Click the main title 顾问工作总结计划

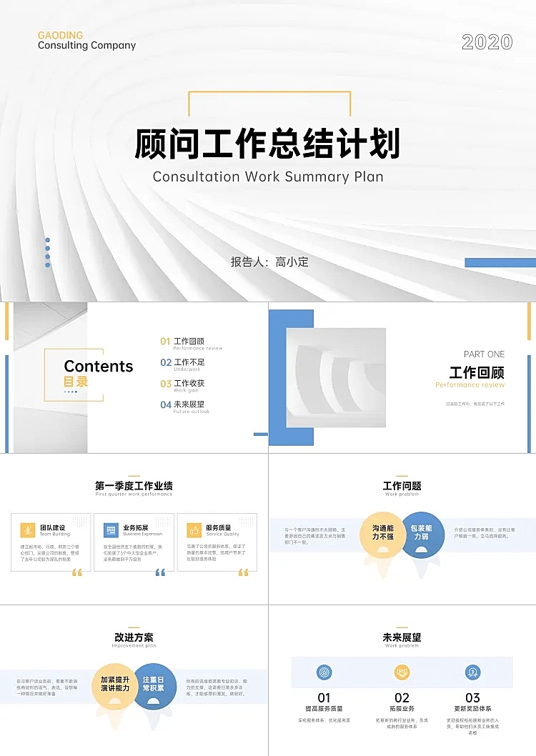point(267,143)
